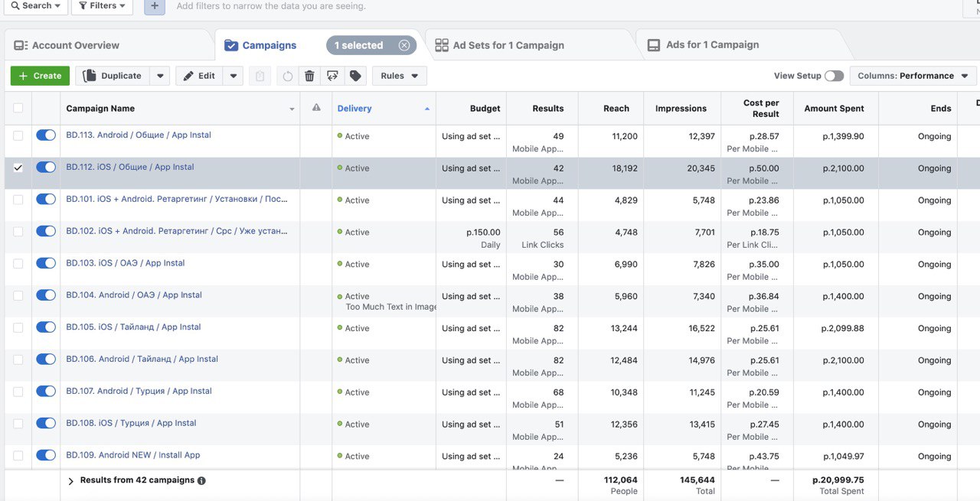Open the dropdown arrow next to Duplicate

[x=159, y=76]
